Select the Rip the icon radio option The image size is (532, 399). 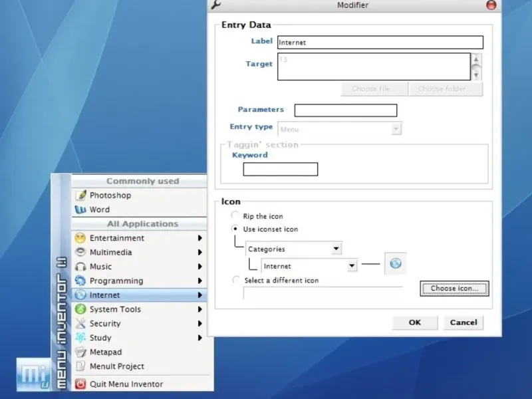(x=235, y=215)
